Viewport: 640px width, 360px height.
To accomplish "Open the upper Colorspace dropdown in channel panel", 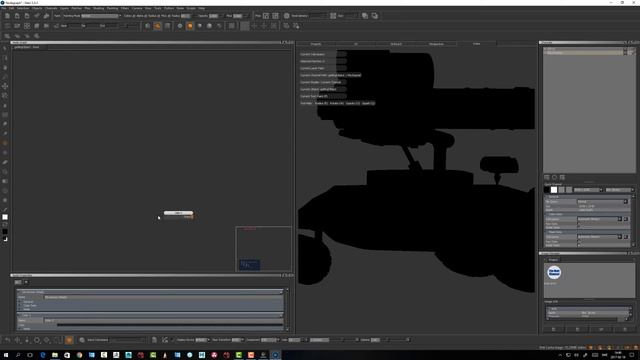I will point(599,219).
